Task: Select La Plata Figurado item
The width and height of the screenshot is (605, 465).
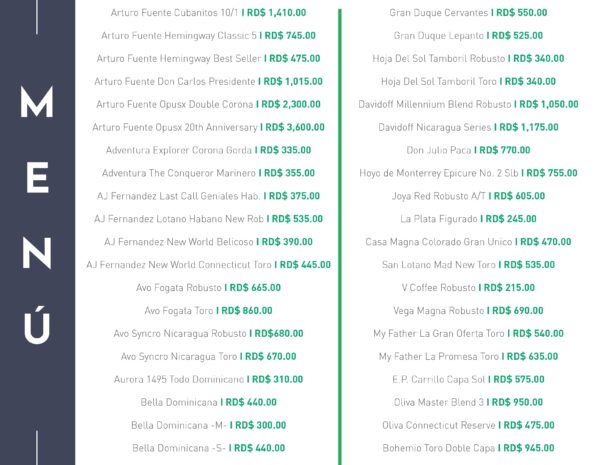Action: tap(468, 219)
